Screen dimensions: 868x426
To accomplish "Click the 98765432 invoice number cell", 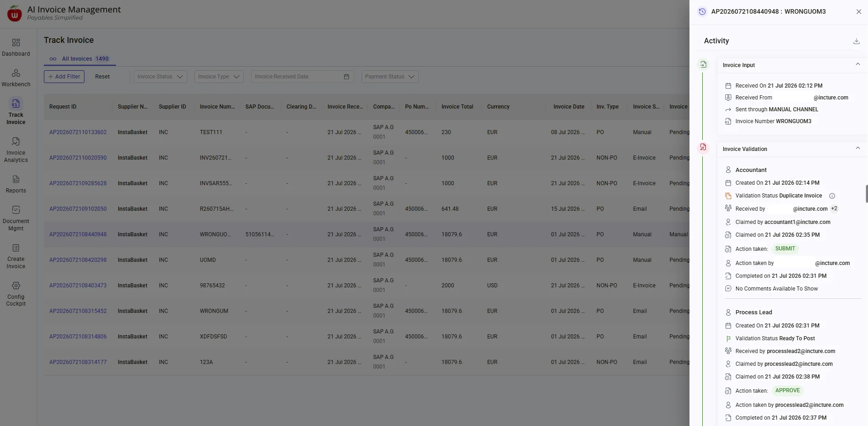I will point(212,286).
